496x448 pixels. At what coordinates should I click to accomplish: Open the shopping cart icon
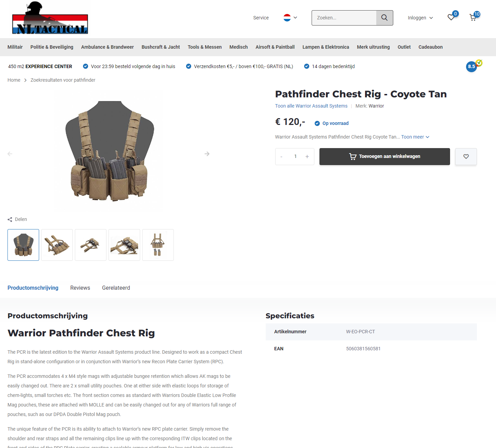473,17
